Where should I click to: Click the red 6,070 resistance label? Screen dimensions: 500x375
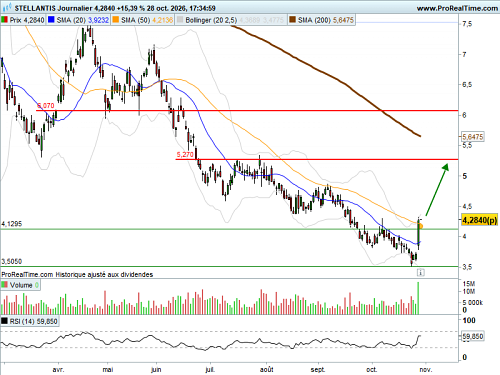point(45,106)
